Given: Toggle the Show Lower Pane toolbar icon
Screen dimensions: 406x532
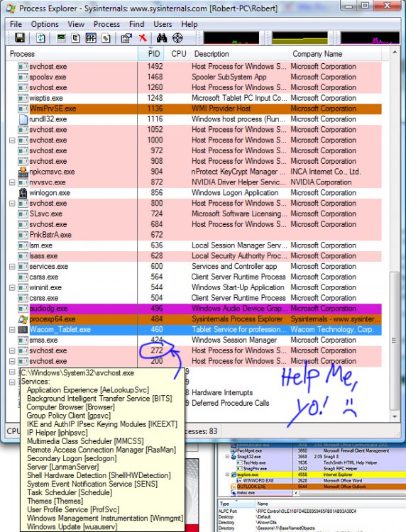Looking at the screenshot, I should (91, 38).
